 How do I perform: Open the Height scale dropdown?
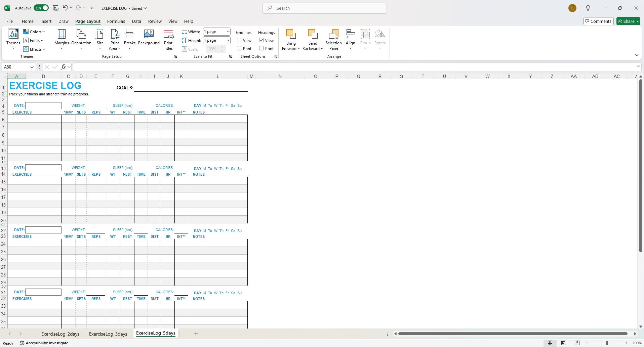tap(228, 40)
